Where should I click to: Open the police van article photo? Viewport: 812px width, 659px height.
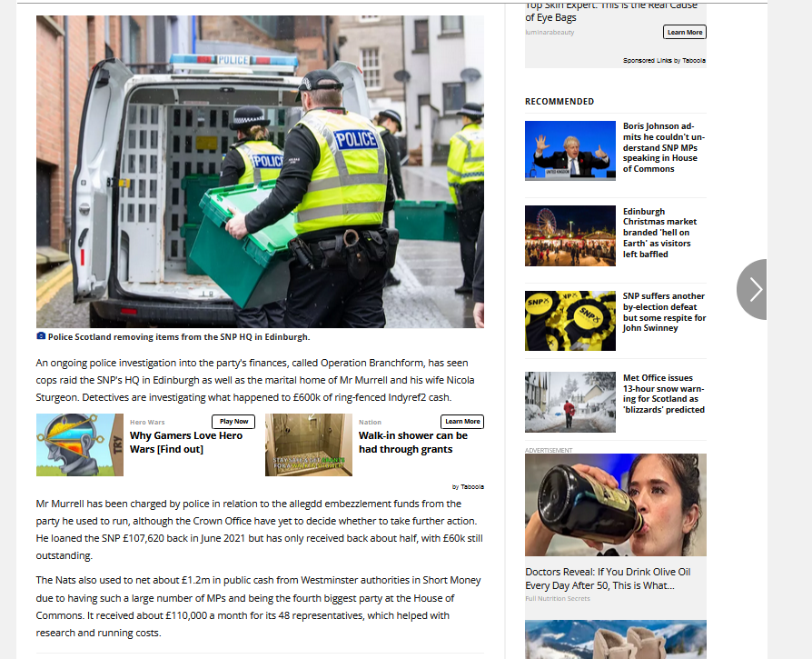[260, 172]
